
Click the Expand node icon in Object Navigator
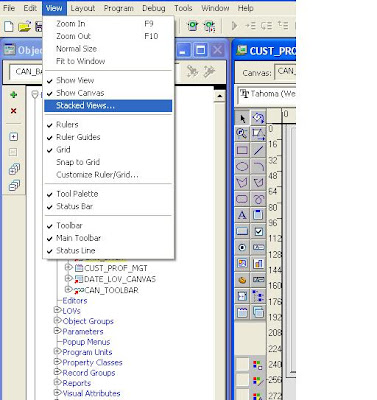[x=14, y=137]
